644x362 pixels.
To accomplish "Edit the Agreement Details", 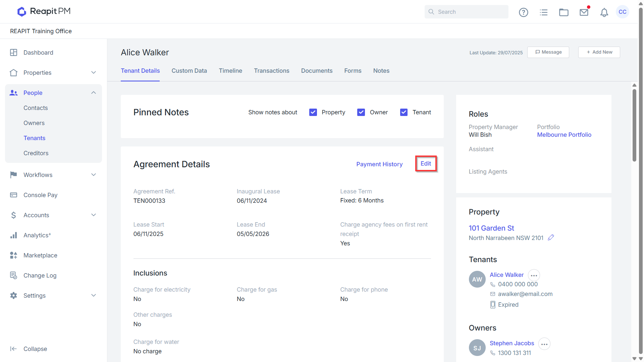I will tap(426, 164).
